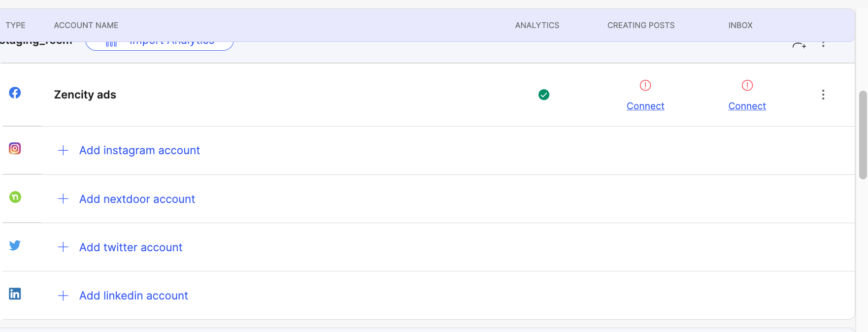Click the bar chart icon on Import Analytics
This screenshot has height=332, width=868.
click(111, 43)
